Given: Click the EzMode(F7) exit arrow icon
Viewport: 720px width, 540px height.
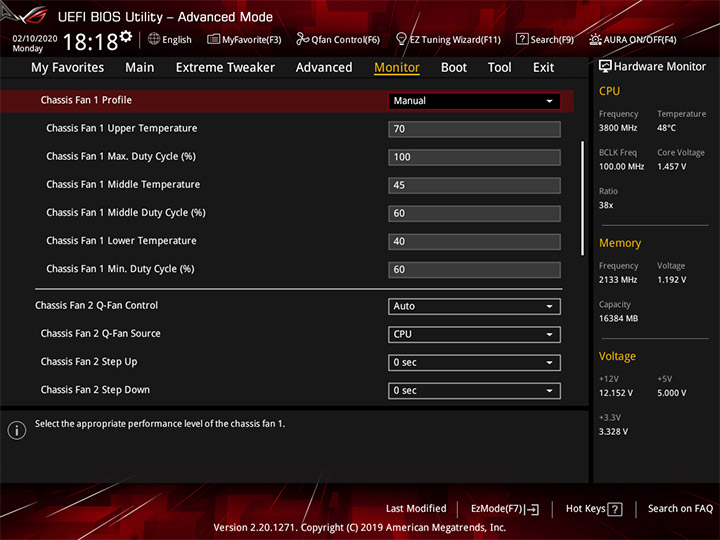Looking at the screenshot, I should [532, 509].
